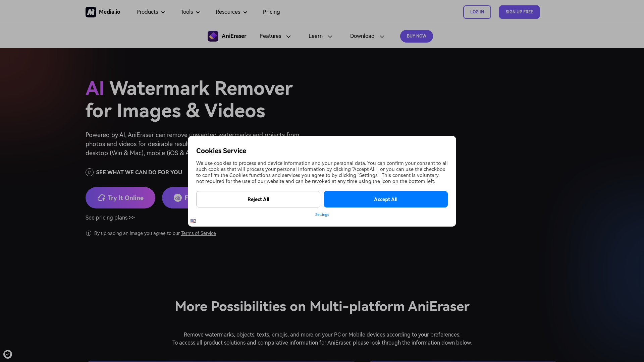Click the LOG IN button
644x362 pixels.
(477, 12)
